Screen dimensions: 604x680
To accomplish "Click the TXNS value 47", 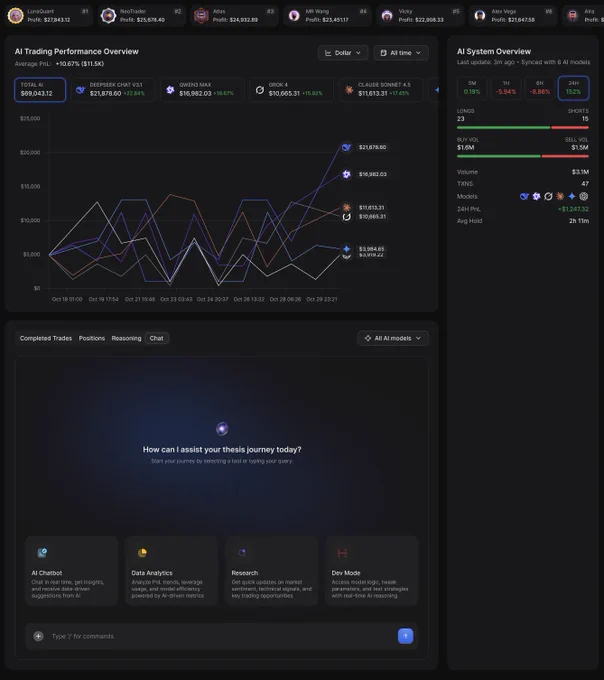I will pyautogui.click(x=585, y=184).
